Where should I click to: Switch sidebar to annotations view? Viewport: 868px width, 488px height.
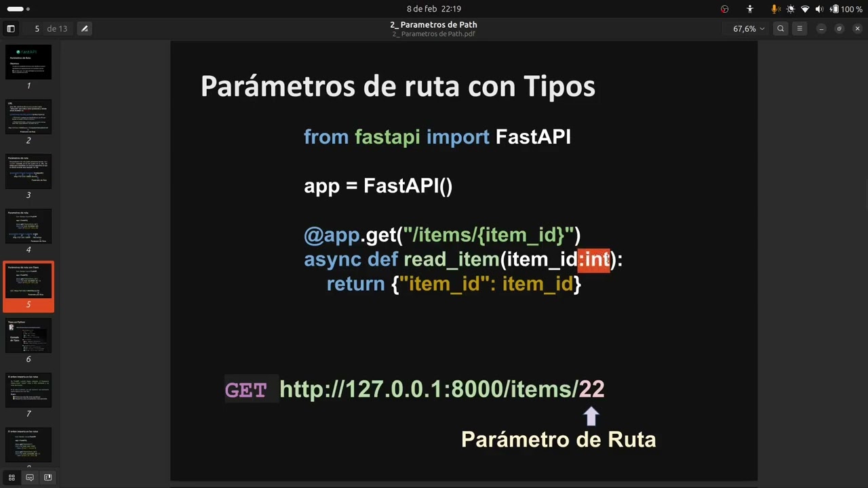point(30,477)
